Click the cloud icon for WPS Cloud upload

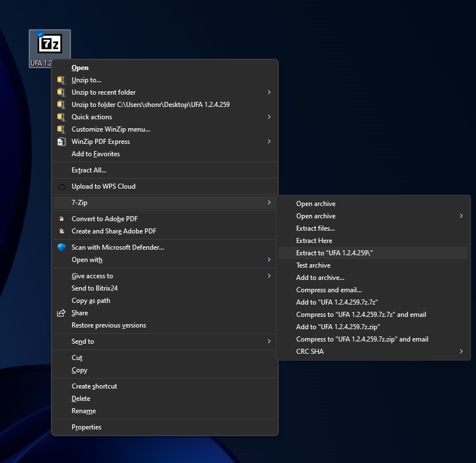62,186
